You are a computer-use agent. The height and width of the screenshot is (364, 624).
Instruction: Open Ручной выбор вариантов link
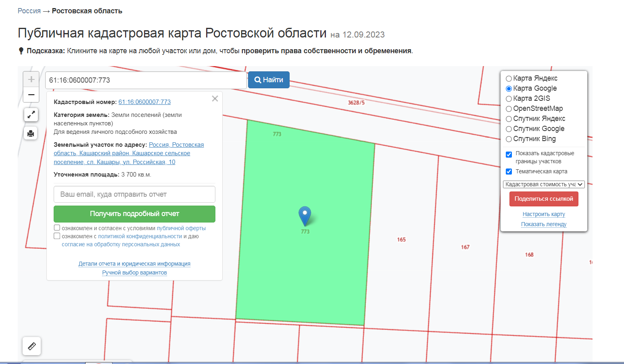134,272
